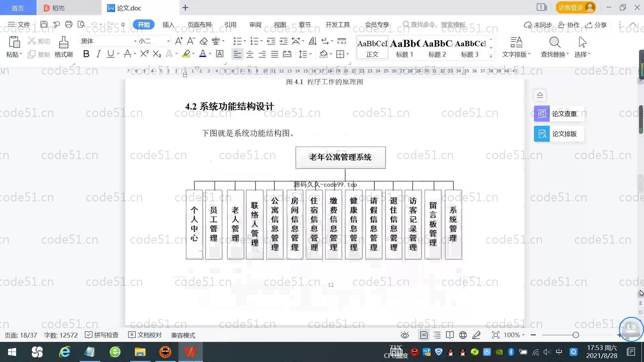Toggle eye protection mode icon

pyautogui.click(x=405, y=335)
